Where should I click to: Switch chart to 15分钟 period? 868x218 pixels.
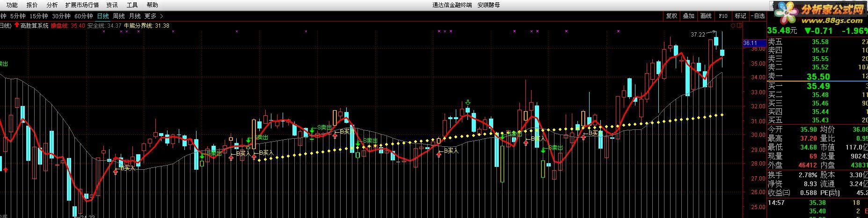[39, 16]
